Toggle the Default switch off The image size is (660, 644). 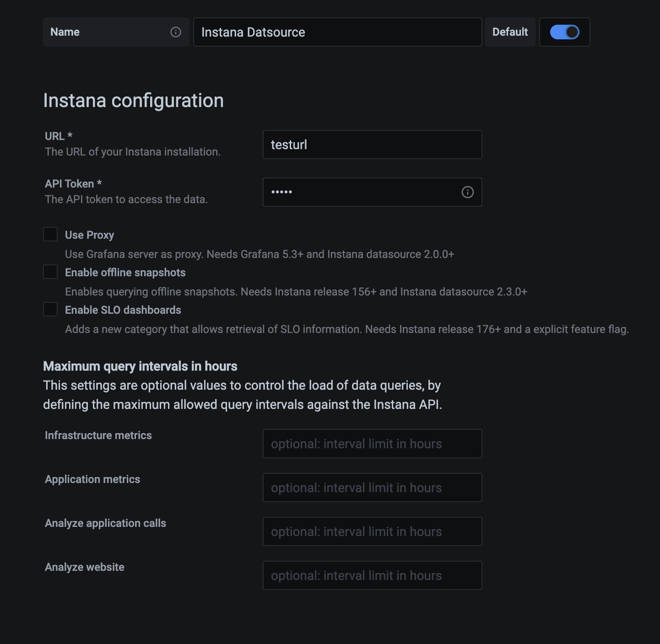565,32
